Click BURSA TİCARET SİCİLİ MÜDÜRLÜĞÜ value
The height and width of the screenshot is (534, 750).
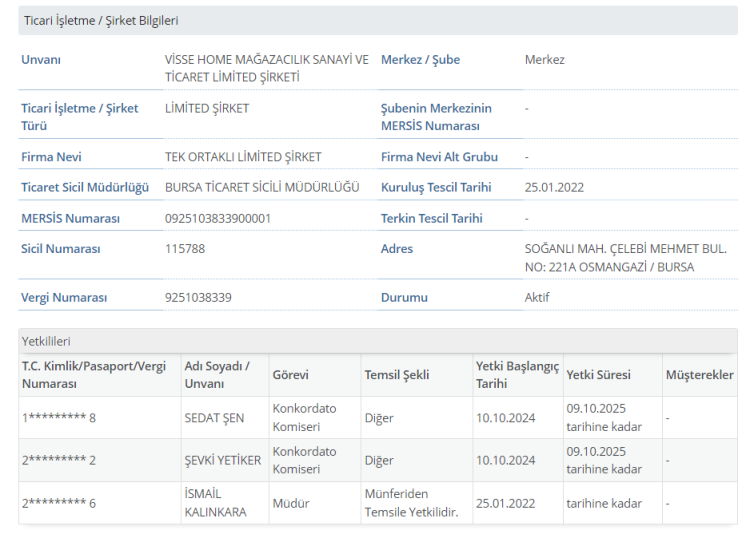click(x=262, y=187)
